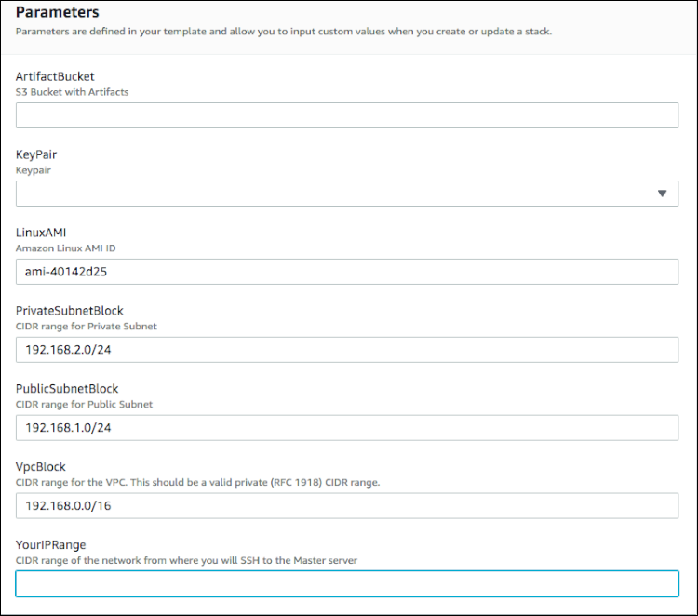
Task: Click the YourIPRange label
Action: click(x=51, y=544)
